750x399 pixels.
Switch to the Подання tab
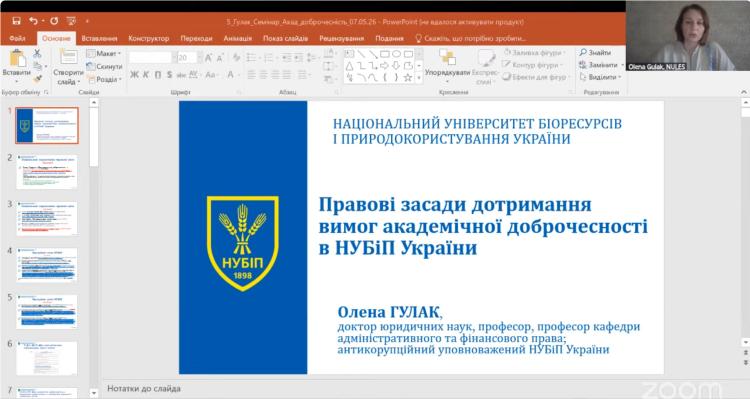(389, 38)
